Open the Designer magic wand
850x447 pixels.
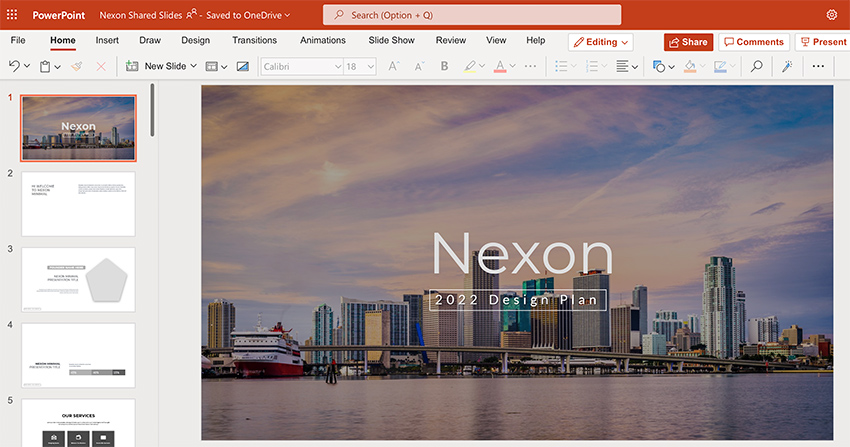[x=787, y=66]
